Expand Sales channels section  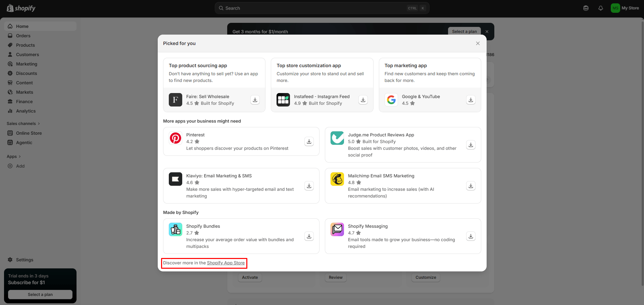pyautogui.click(x=23, y=124)
